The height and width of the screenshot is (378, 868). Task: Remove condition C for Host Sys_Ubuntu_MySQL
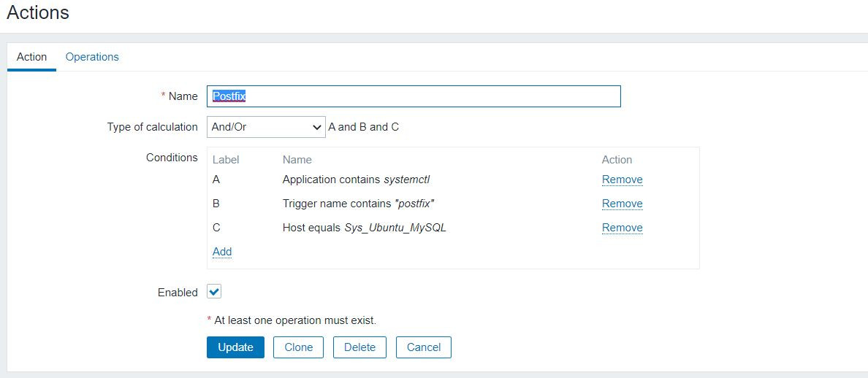pyautogui.click(x=622, y=228)
